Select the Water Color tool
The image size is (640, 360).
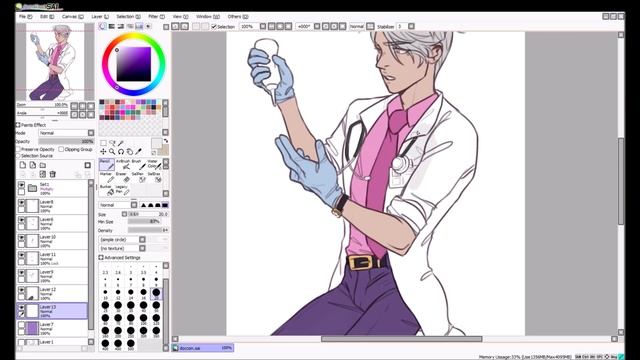tap(154, 164)
